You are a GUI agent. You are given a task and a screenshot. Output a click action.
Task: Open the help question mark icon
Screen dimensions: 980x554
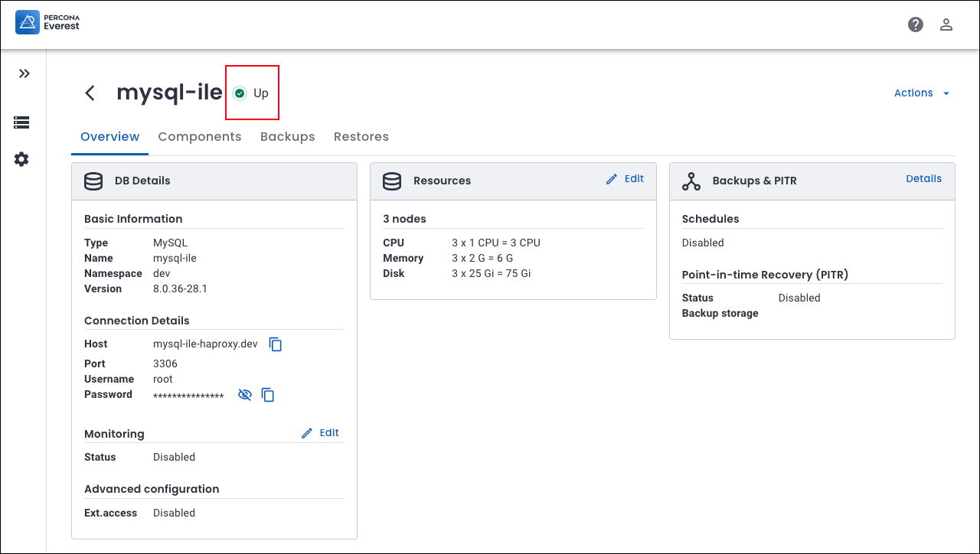[x=915, y=24]
